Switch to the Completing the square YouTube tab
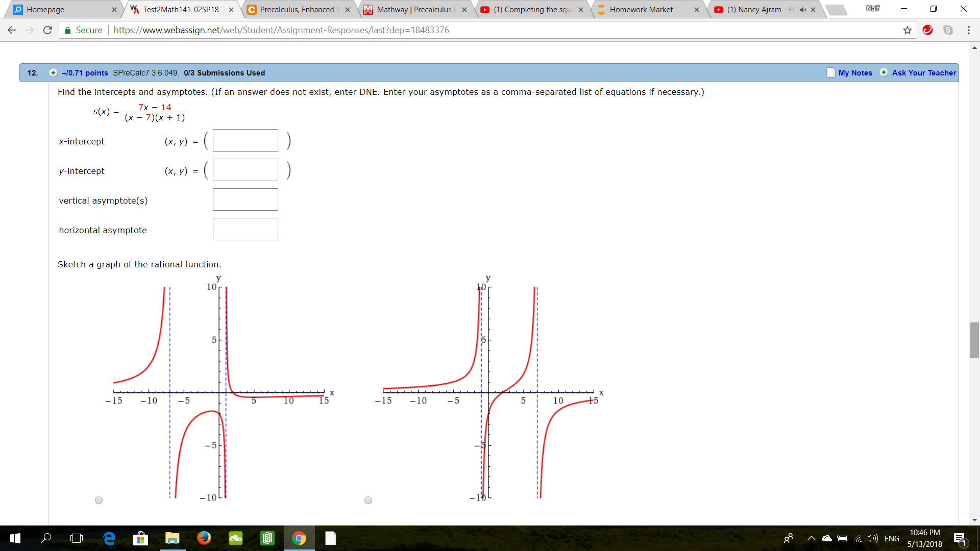Screen dimensions: 980x551 click(532, 10)
